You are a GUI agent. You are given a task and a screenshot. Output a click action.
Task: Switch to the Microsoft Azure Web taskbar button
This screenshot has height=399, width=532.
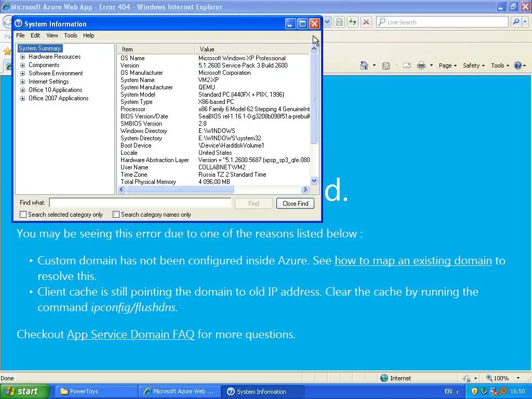pyautogui.click(x=179, y=391)
